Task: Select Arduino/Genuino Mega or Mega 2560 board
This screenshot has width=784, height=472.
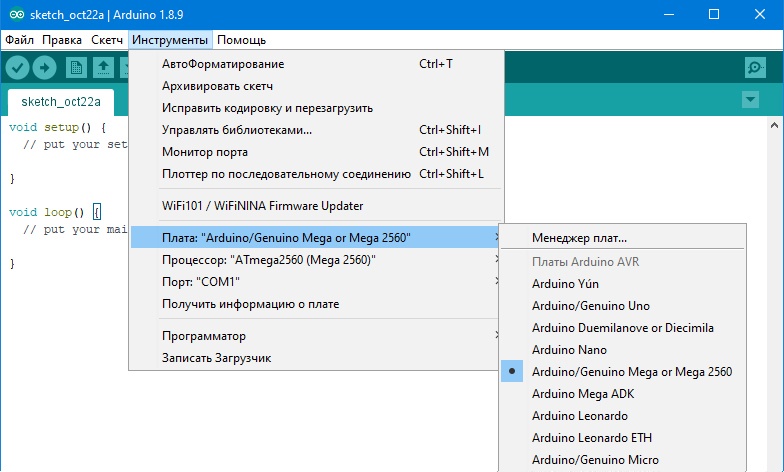Action: click(622, 372)
